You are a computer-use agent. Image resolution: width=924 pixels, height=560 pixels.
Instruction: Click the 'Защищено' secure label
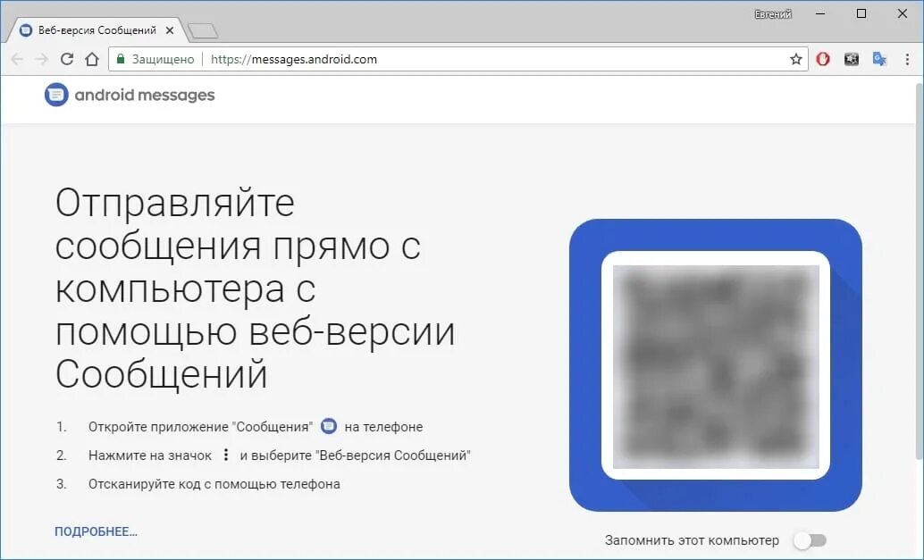tap(163, 59)
